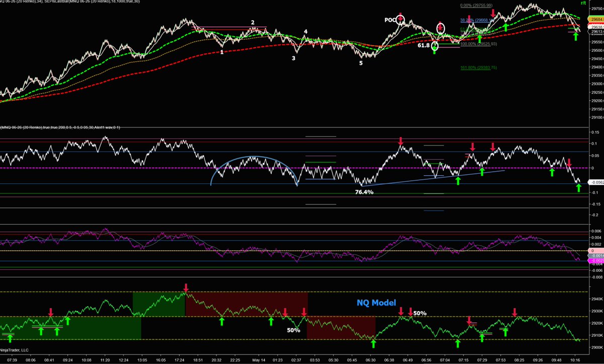The image size is (604, 364).
Task: Select the 38.20% Fibonacci level label
Action: click(x=478, y=21)
